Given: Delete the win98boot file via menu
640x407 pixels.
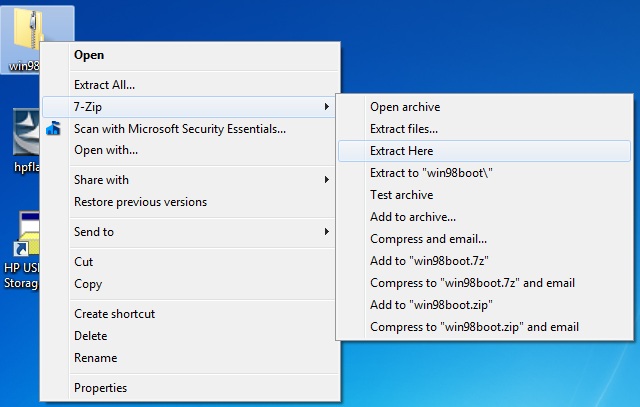Looking at the screenshot, I should point(191,336).
